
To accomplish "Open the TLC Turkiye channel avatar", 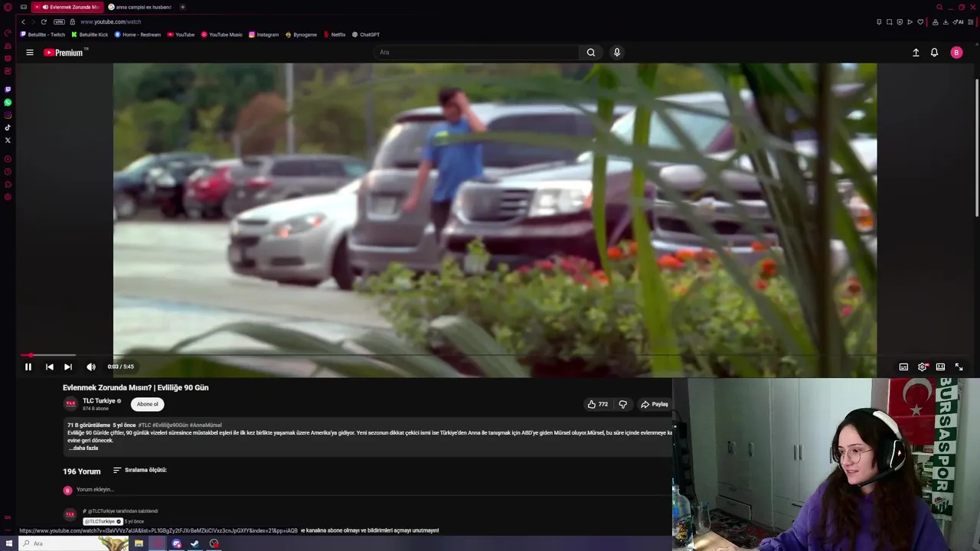I will click(x=70, y=403).
